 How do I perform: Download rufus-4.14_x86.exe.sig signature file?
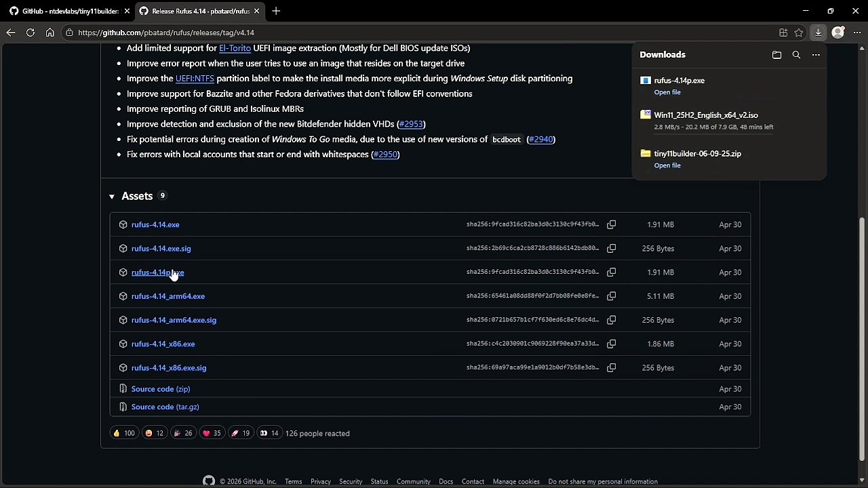(169, 367)
